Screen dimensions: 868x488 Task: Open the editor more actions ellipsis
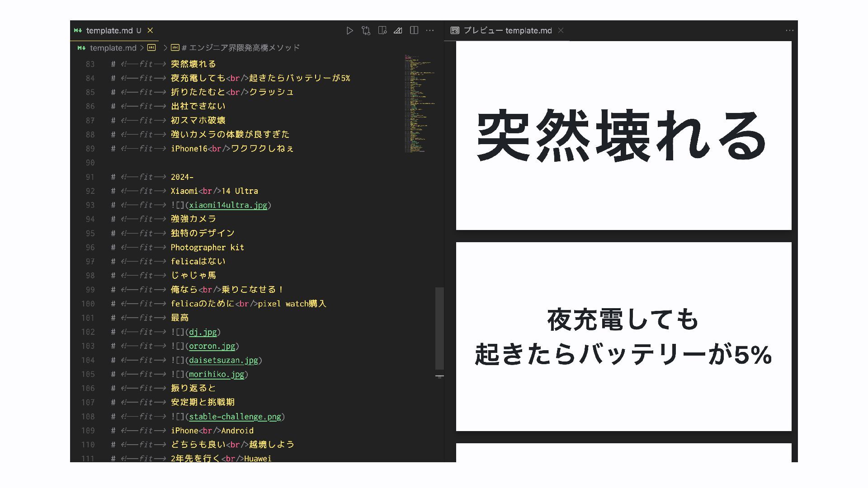pyautogui.click(x=430, y=30)
